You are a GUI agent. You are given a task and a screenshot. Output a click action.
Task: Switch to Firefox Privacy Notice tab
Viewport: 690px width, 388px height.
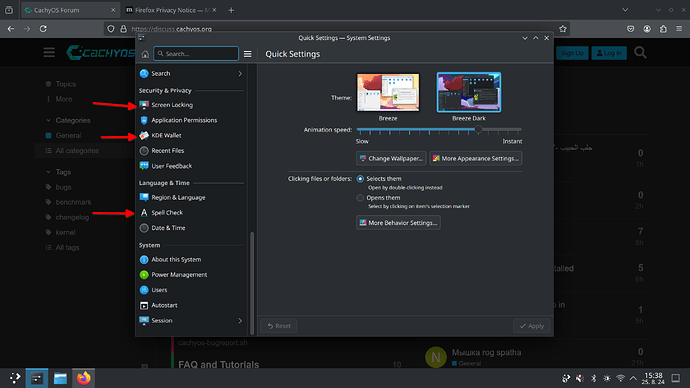tap(171, 10)
